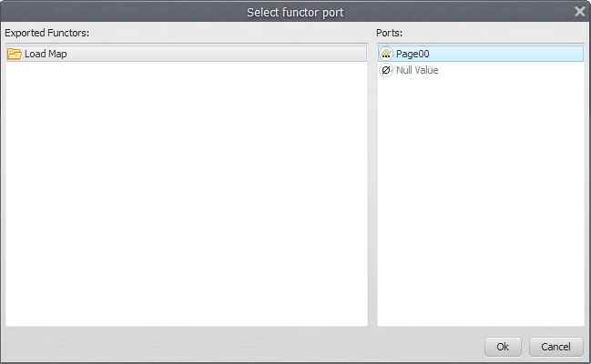Choose the Null Value port label
Image resolution: width=591 pixels, height=364 pixels.
[417, 70]
